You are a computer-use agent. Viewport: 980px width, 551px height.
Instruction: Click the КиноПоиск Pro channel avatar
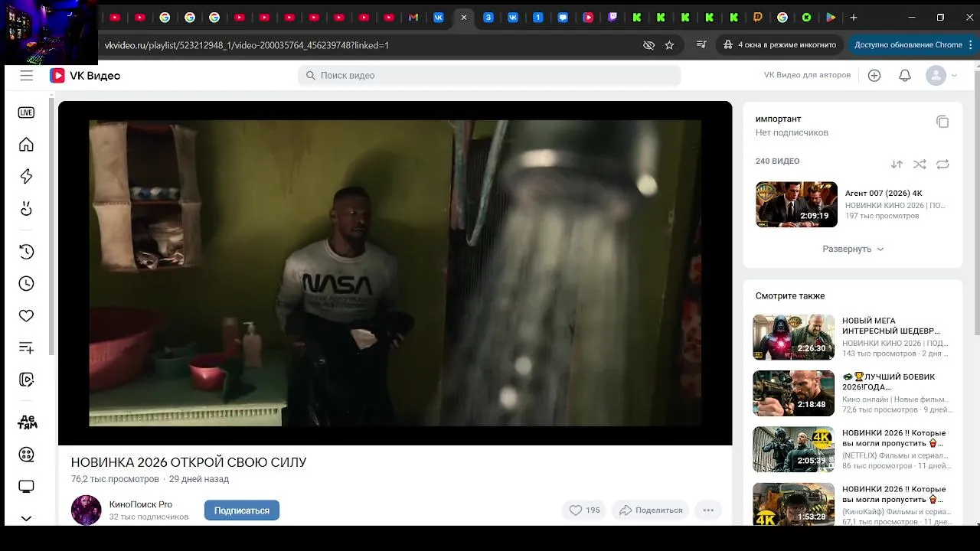86,510
